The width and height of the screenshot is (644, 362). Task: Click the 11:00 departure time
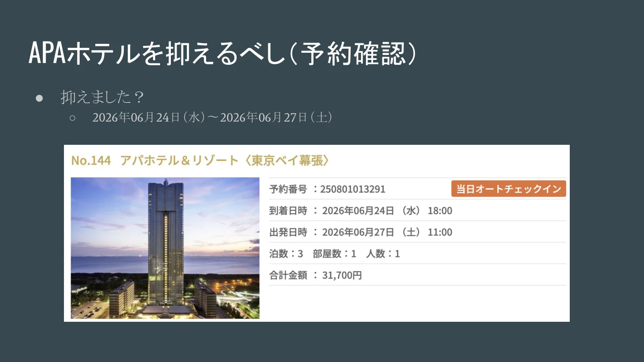point(440,232)
